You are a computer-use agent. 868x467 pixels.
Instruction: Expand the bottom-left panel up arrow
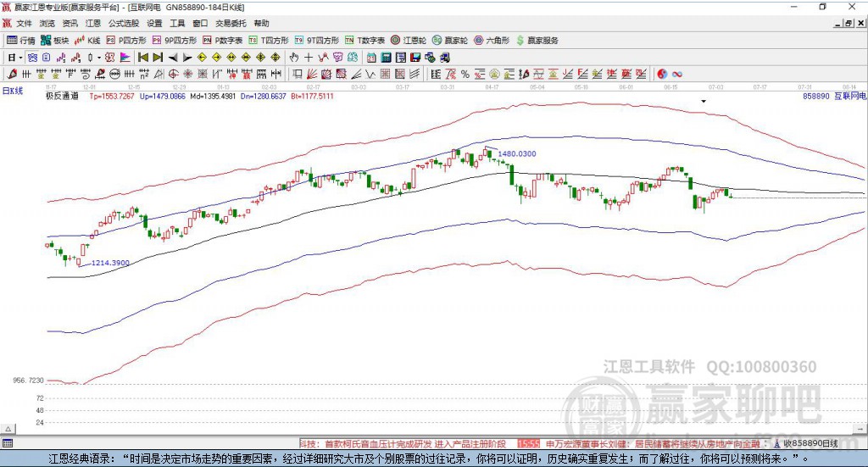click(8, 429)
